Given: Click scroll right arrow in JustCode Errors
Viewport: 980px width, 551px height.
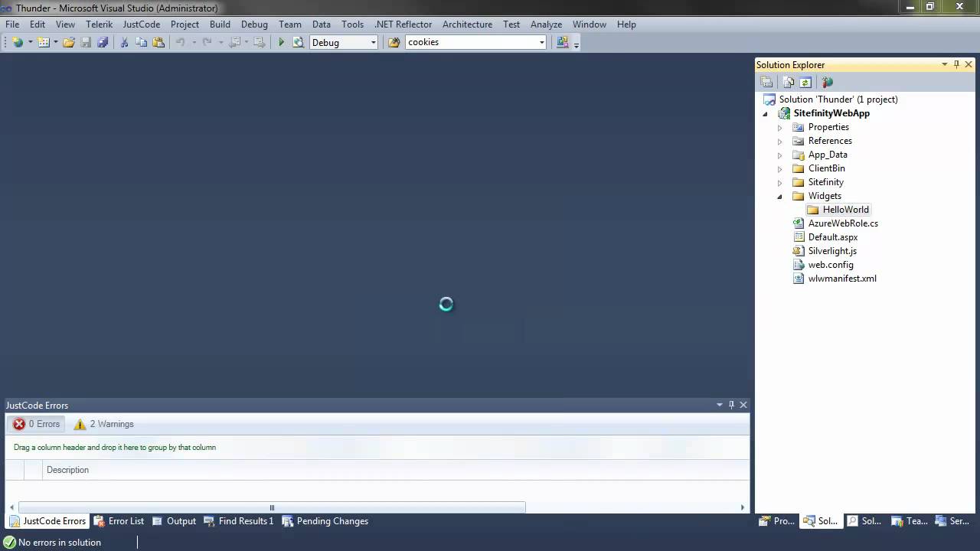Looking at the screenshot, I should coord(742,507).
